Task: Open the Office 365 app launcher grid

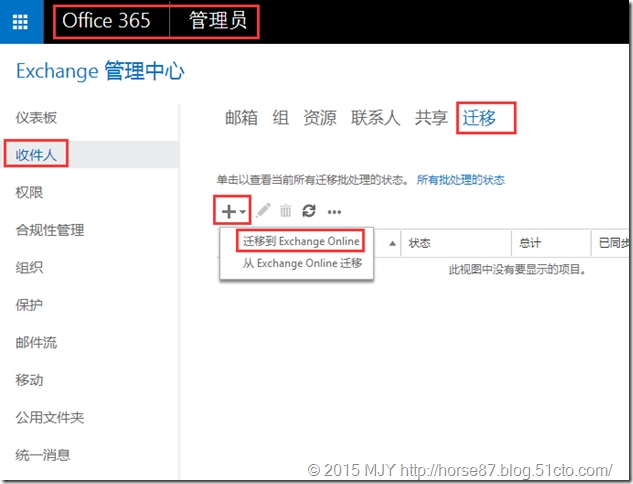Action: (21, 21)
